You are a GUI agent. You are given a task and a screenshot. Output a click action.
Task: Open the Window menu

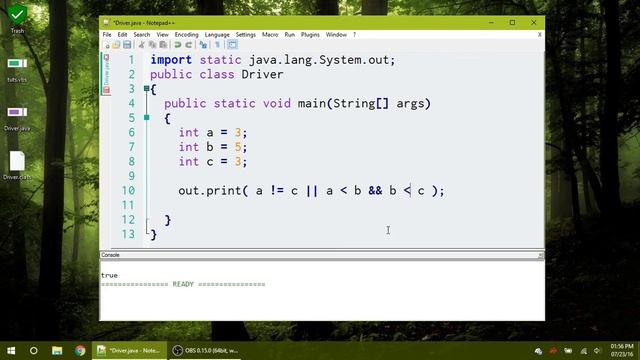click(x=336, y=35)
